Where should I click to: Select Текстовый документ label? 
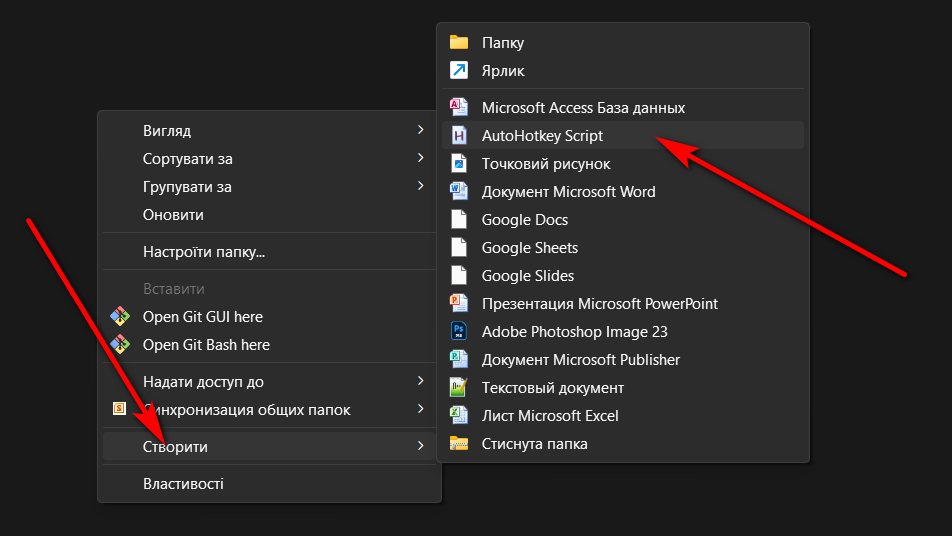click(552, 387)
